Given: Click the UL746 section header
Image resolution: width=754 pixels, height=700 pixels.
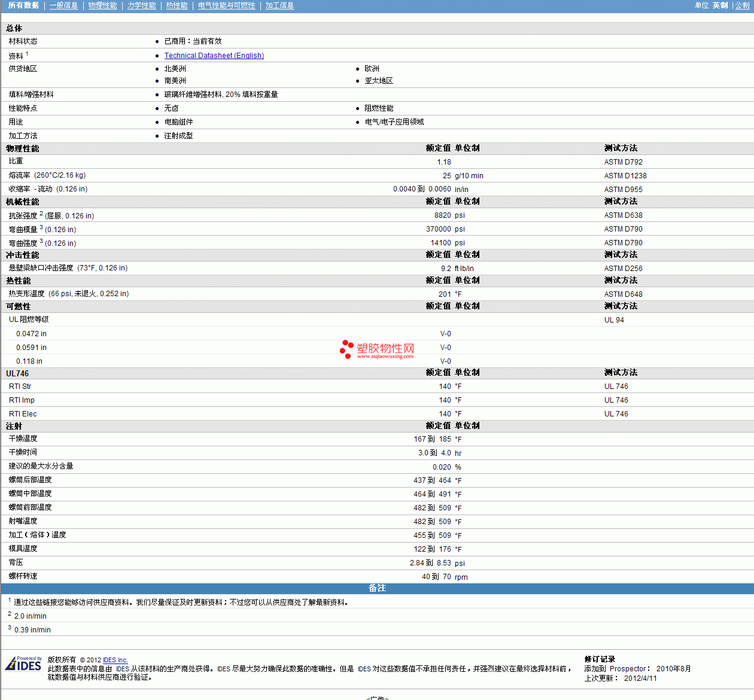Looking at the screenshot, I should click(x=377, y=373).
